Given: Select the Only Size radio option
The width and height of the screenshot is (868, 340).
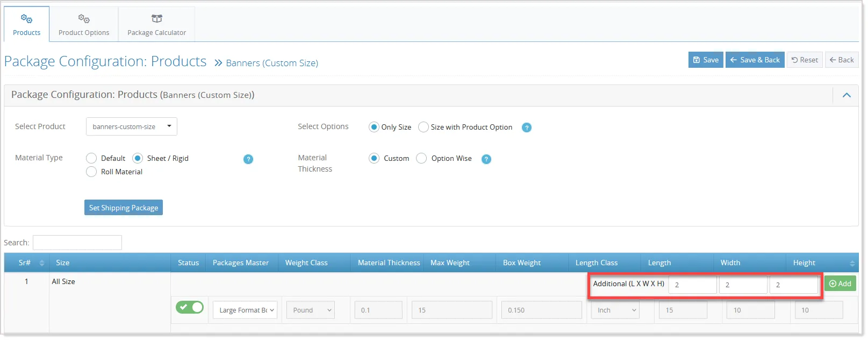Looking at the screenshot, I should [374, 127].
